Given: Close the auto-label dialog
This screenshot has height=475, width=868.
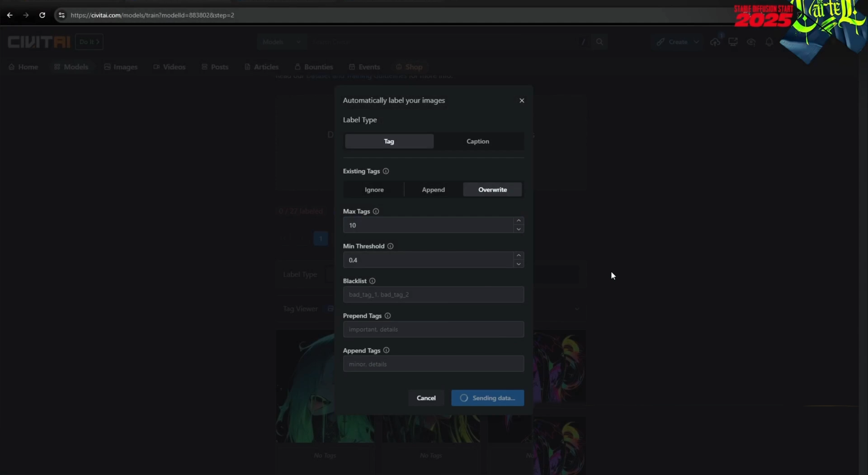Looking at the screenshot, I should [x=522, y=100].
